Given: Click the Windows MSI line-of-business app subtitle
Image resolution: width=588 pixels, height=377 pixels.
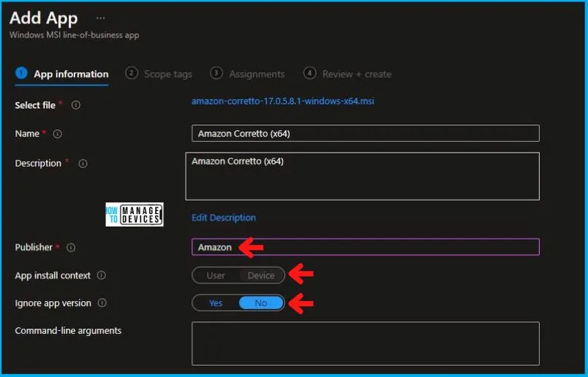Looking at the screenshot, I should coord(75,35).
